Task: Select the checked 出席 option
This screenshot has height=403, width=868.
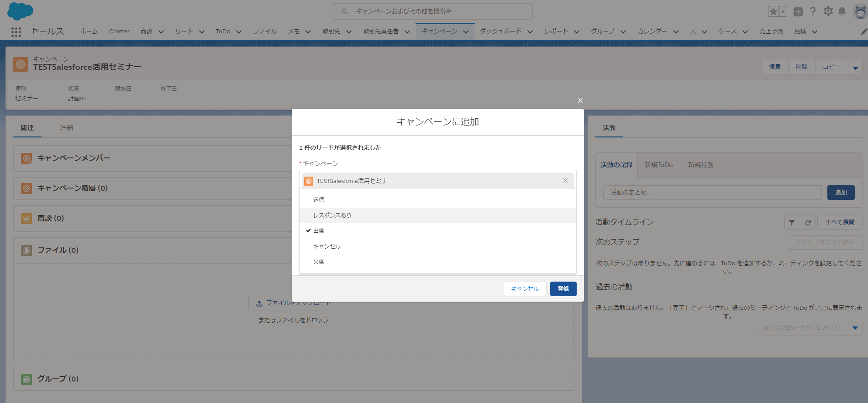Action: (319, 231)
